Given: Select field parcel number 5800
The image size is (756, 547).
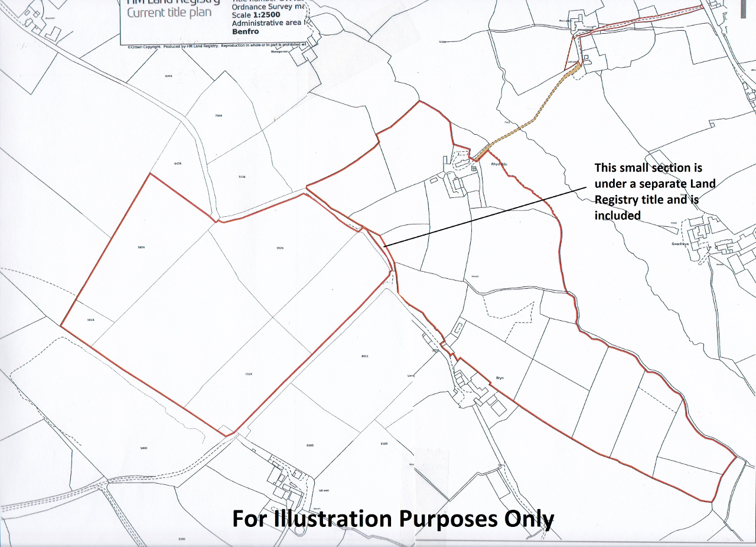Looking at the screenshot, I should click(x=144, y=448).
